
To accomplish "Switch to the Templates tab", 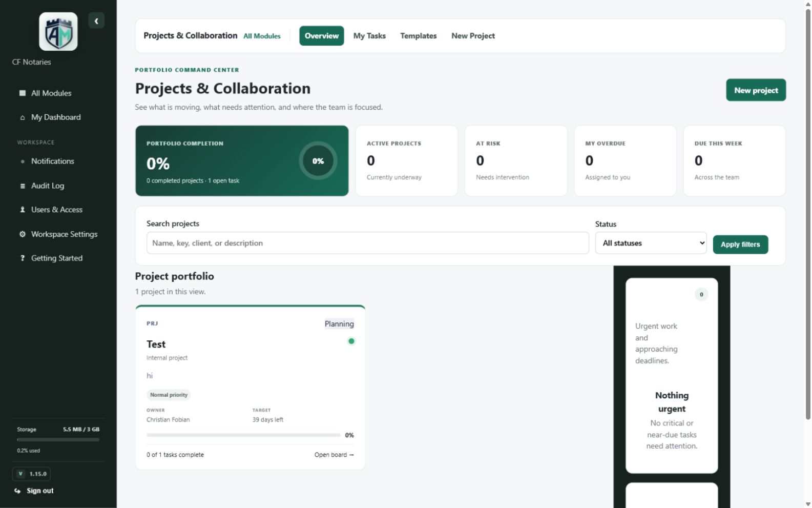I will tap(418, 36).
